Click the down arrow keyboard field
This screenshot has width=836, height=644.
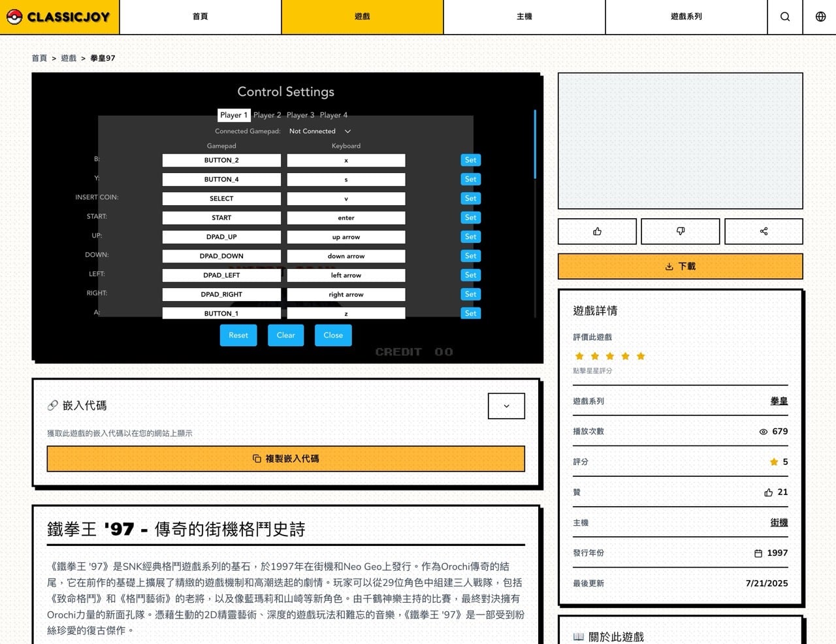tap(346, 256)
